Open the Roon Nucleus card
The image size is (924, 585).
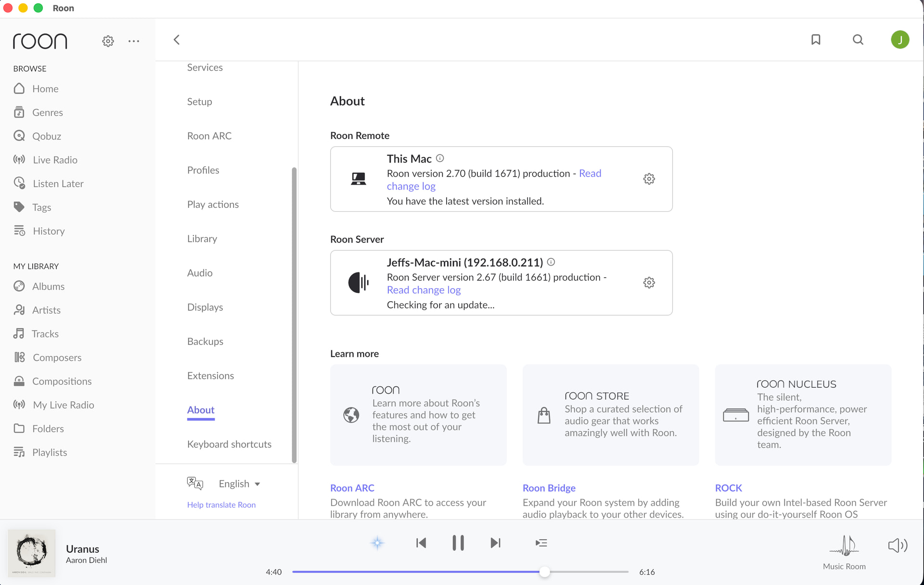coord(803,415)
